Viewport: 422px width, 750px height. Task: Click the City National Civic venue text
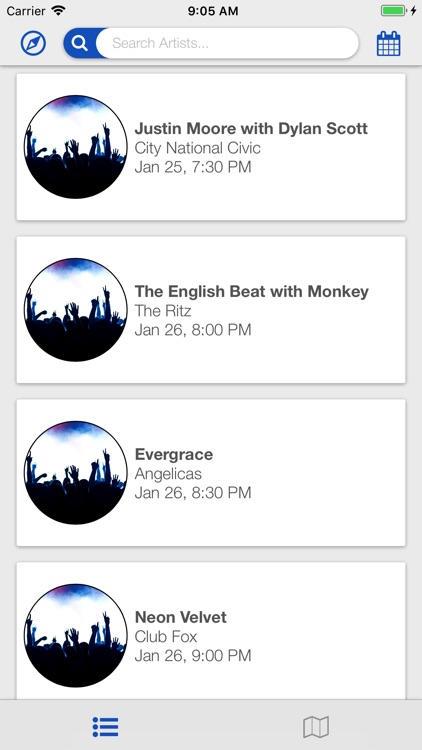[198, 148]
